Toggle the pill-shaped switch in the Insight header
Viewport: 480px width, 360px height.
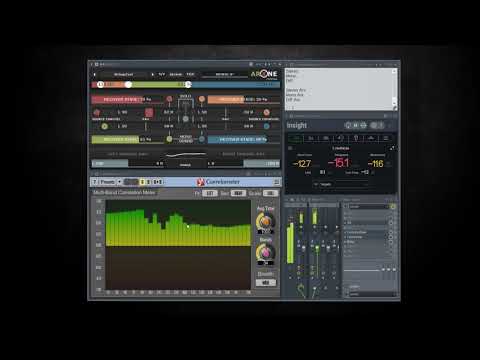(x=377, y=125)
